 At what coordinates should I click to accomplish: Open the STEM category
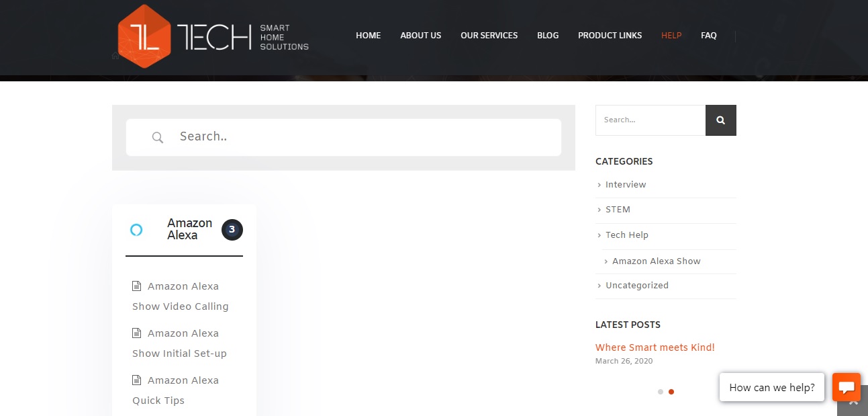(618, 210)
